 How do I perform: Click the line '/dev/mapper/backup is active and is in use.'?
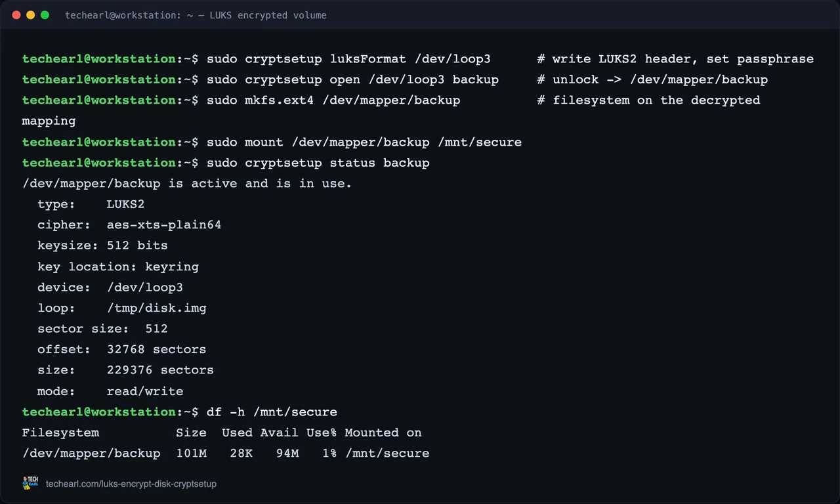187,184
